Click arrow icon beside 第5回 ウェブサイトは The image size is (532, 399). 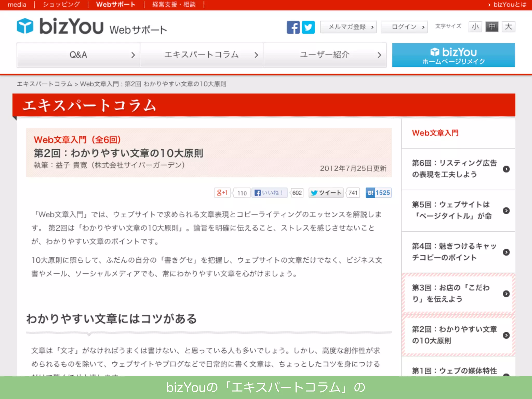(506, 211)
